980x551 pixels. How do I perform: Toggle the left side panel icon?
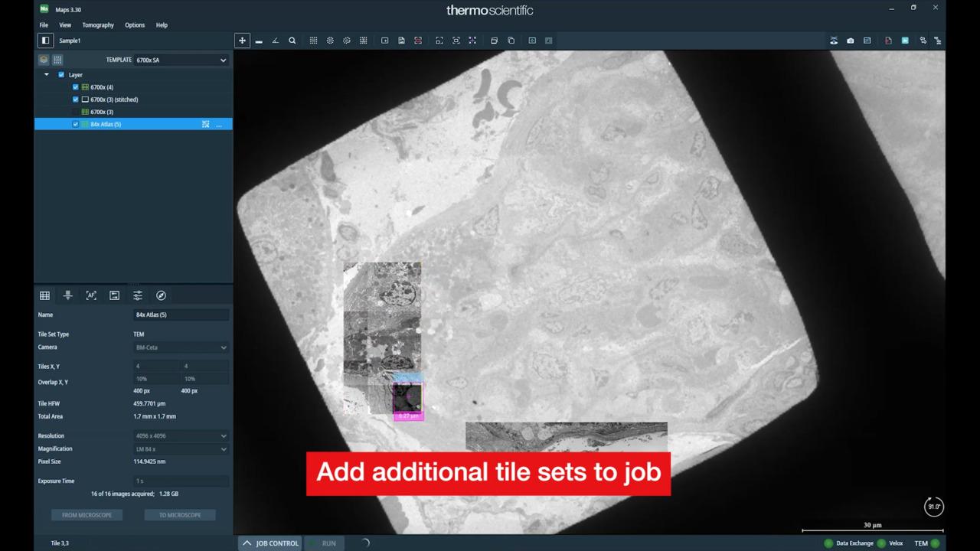point(46,41)
